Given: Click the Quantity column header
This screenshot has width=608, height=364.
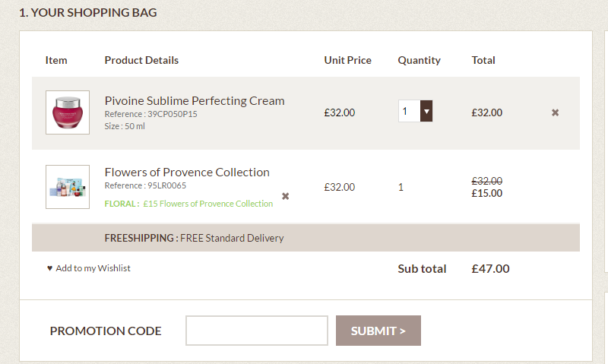Looking at the screenshot, I should (x=419, y=60).
